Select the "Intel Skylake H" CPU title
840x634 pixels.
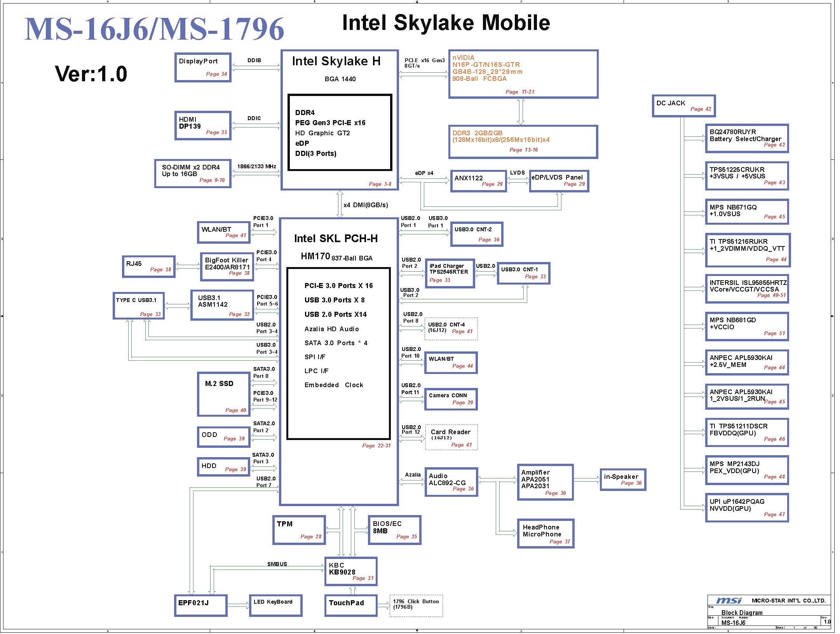click(336, 61)
